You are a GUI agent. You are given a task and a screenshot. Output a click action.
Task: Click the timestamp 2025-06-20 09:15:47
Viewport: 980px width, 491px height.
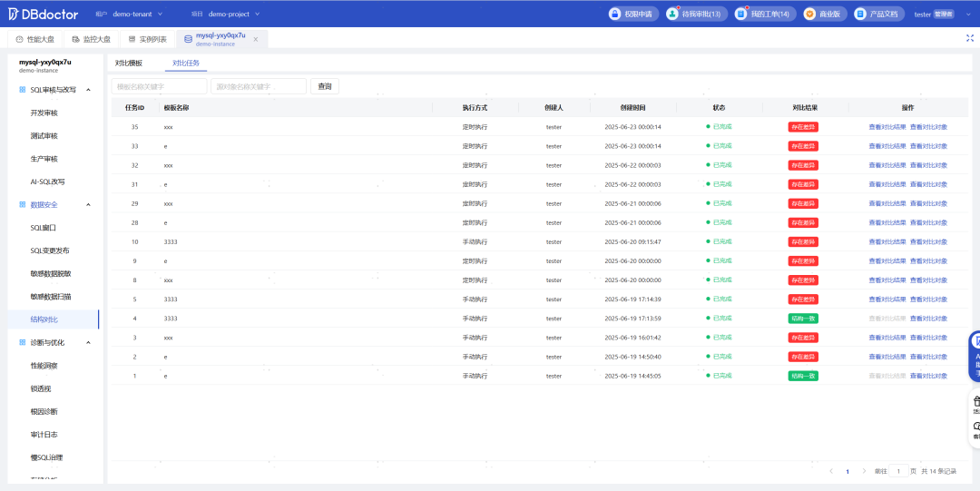[633, 242]
